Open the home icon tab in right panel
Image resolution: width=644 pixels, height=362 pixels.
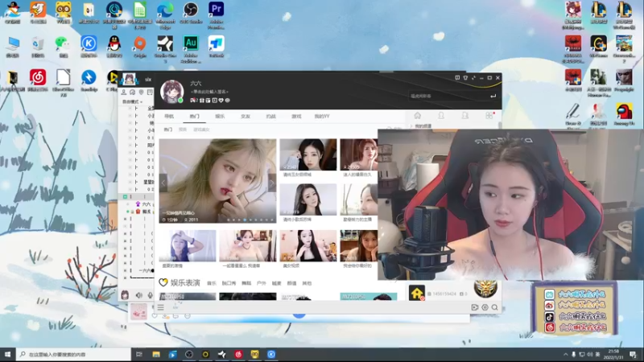[x=417, y=116]
